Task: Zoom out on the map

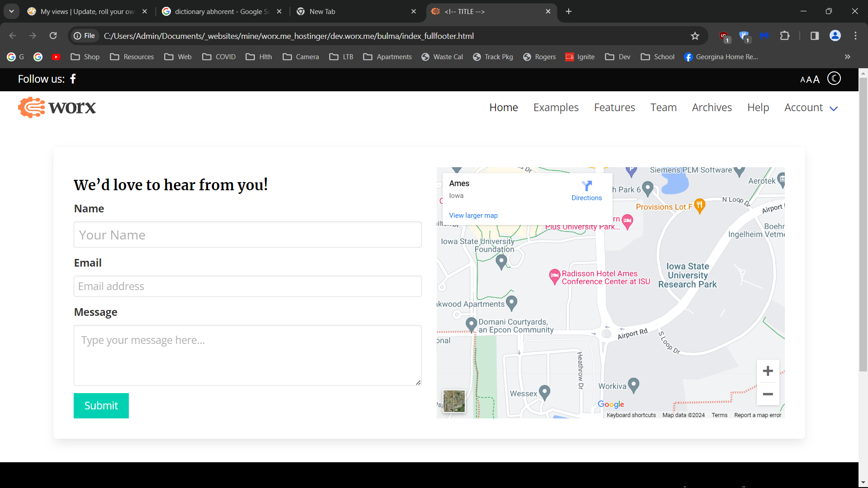Action: pyautogui.click(x=768, y=394)
